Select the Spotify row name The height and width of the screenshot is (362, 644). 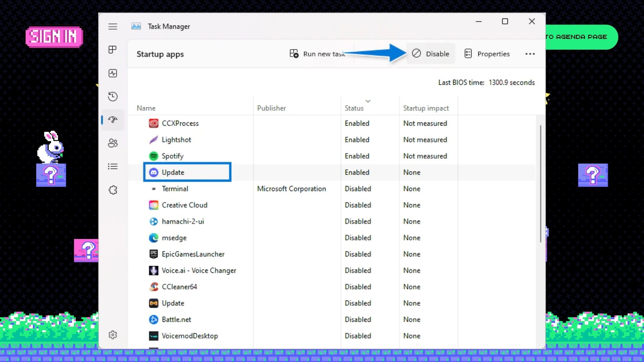[x=173, y=156]
